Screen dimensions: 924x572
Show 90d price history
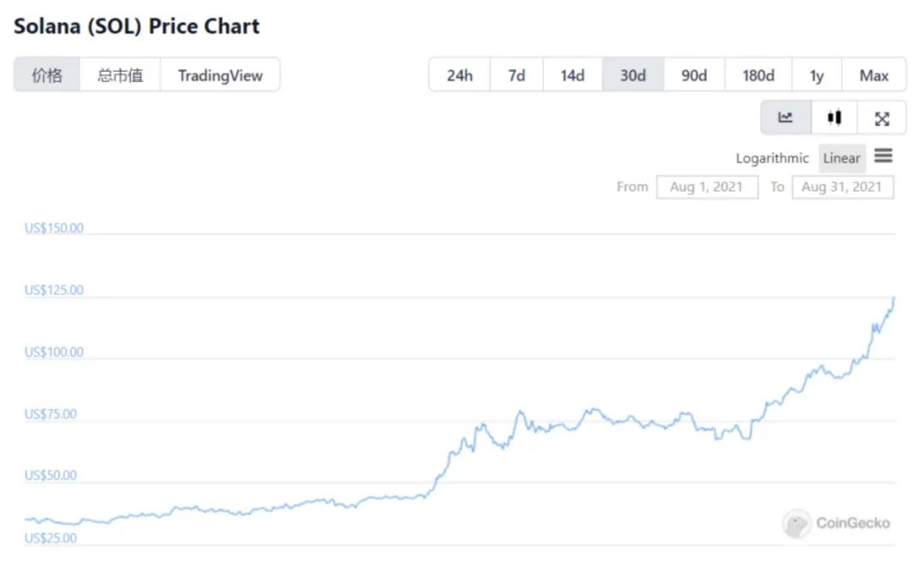pos(694,75)
